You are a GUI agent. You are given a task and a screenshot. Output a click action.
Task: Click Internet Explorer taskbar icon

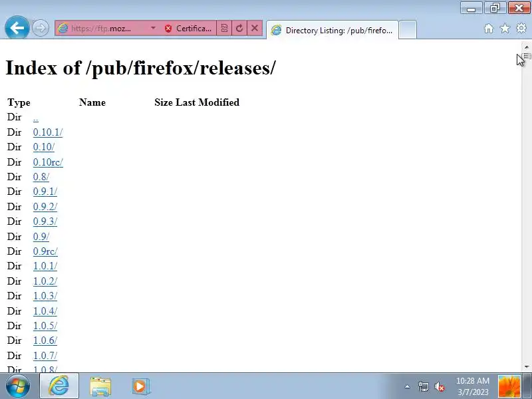pos(59,386)
